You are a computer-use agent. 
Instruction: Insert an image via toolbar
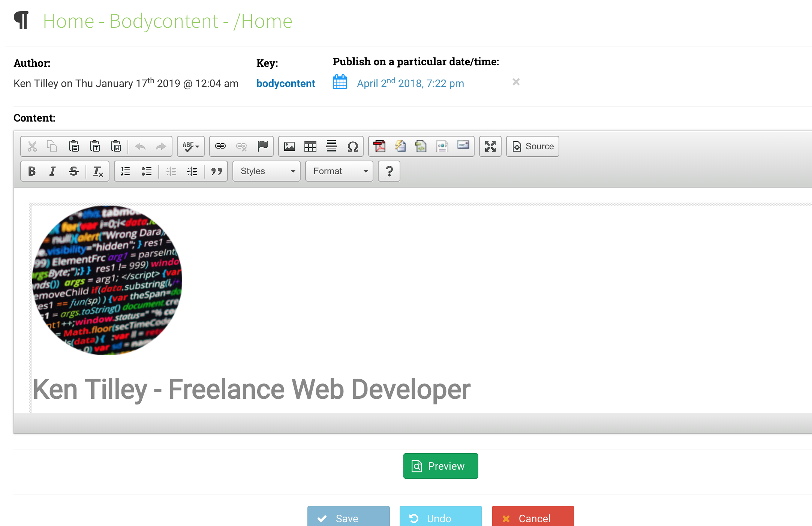[289, 146]
